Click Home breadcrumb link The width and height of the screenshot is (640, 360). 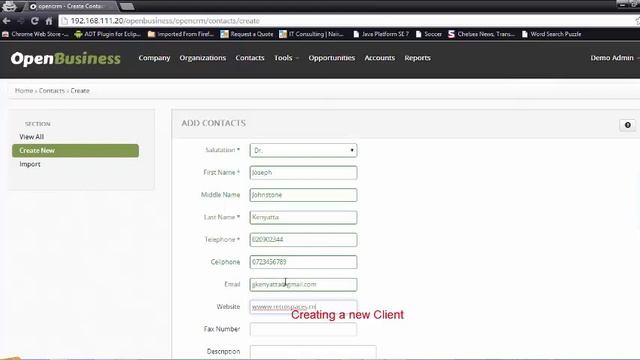coord(24,91)
